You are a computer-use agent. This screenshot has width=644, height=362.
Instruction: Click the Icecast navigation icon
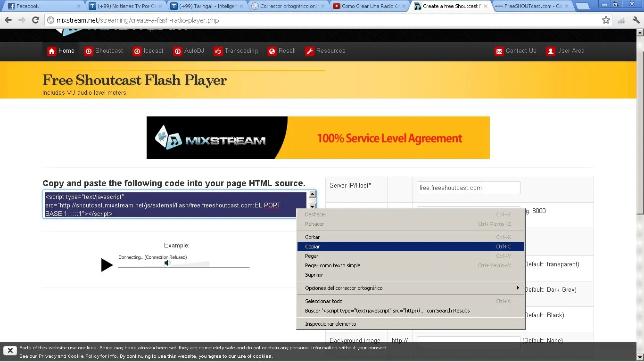click(137, 51)
